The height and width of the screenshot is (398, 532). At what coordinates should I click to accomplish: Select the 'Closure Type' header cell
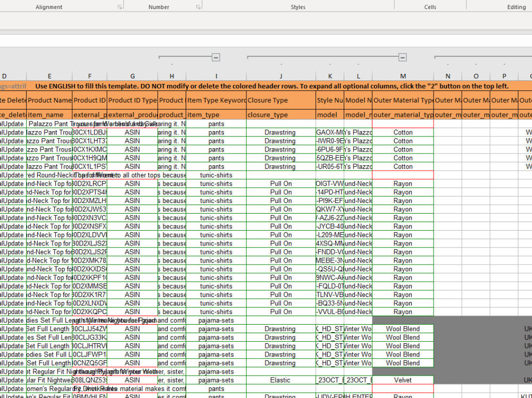(281, 100)
